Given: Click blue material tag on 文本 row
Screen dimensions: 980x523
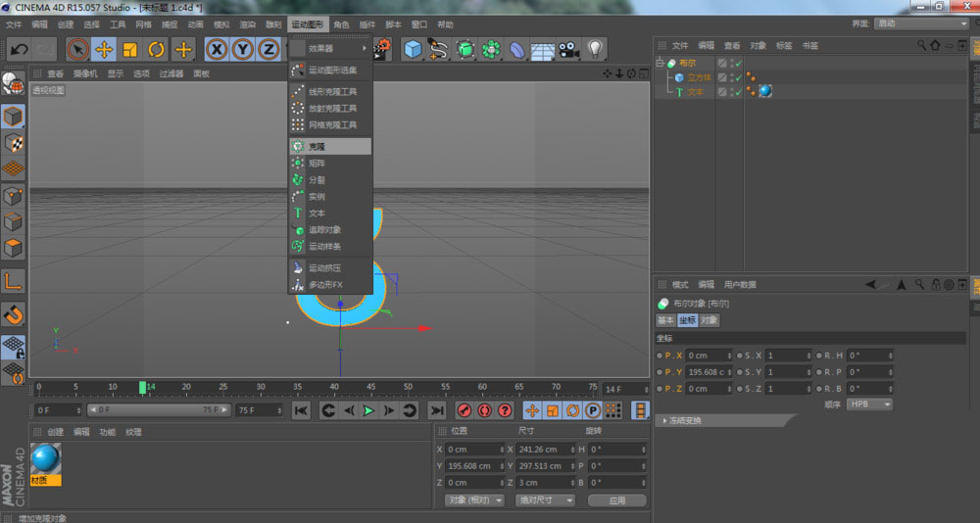Looking at the screenshot, I should click(765, 91).
